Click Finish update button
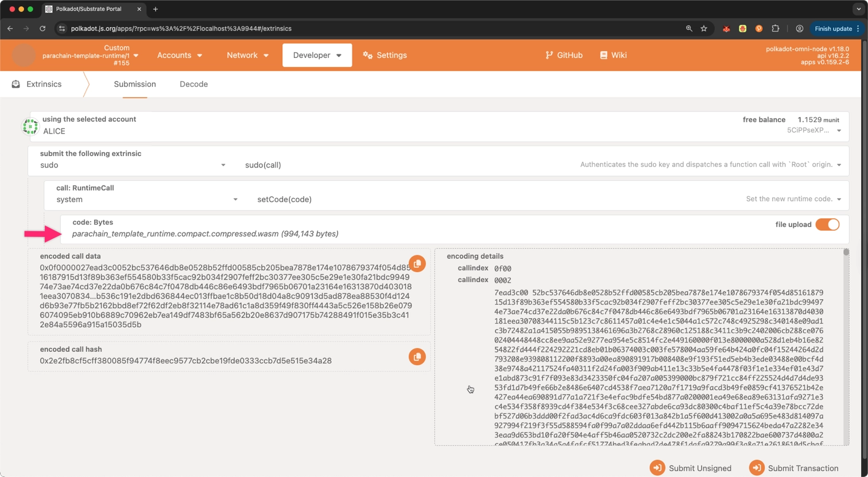Image resolution: width=868 pixels, height=477 pixels. 837,28
